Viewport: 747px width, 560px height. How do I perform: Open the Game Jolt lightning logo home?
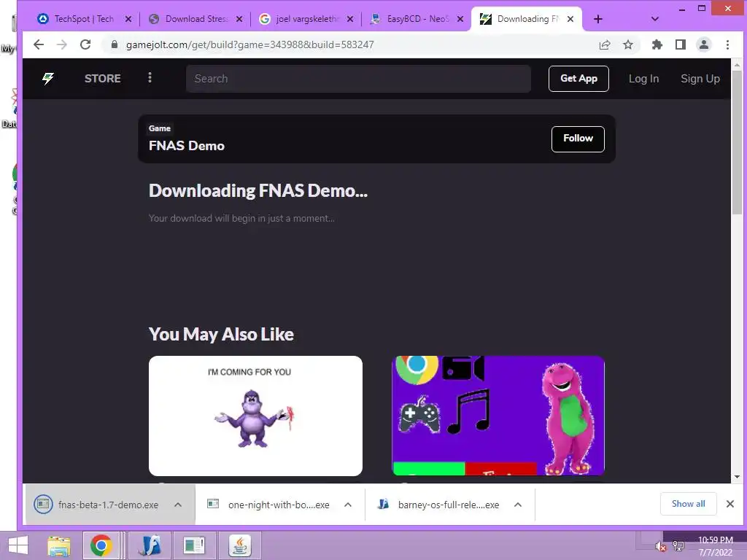point(48,79)
